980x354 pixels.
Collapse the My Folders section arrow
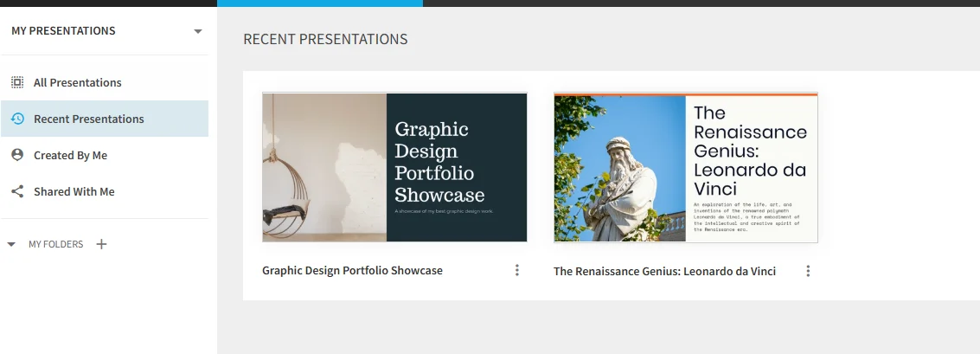tap(11, 245)
